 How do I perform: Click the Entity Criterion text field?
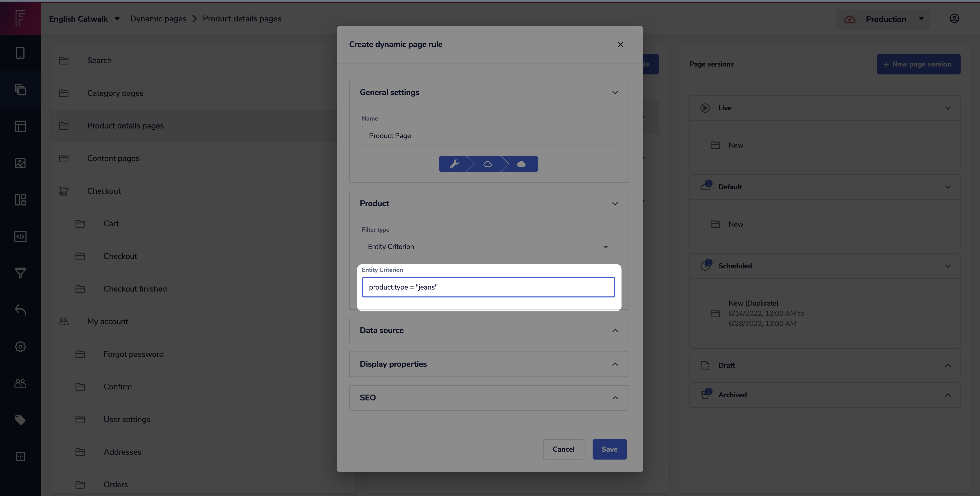488,287
